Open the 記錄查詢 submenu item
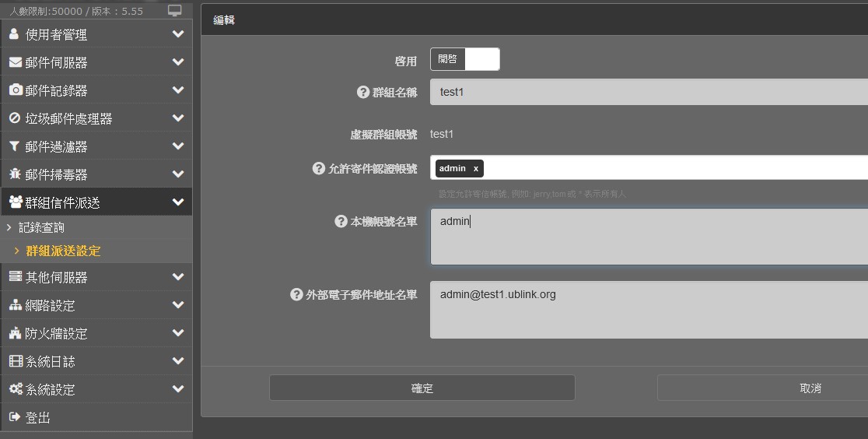This screenshot has height=439, width=868. tap(41, 227)
